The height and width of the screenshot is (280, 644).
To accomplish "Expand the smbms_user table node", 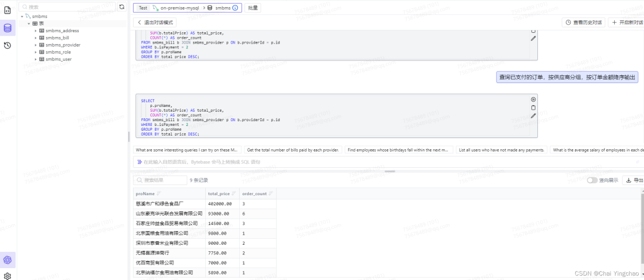I will [x=36, y=59].
